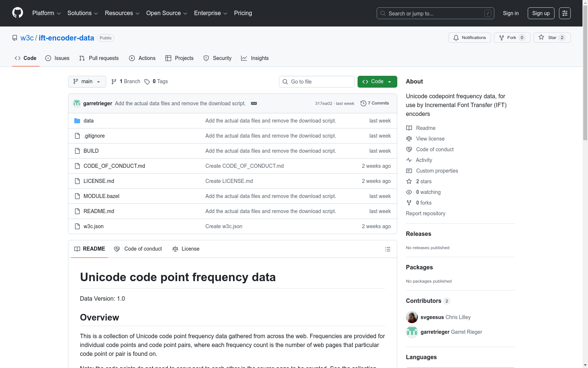Select the Code repository tab
This screenshot has width=588, height=368.
coord(26,58)
